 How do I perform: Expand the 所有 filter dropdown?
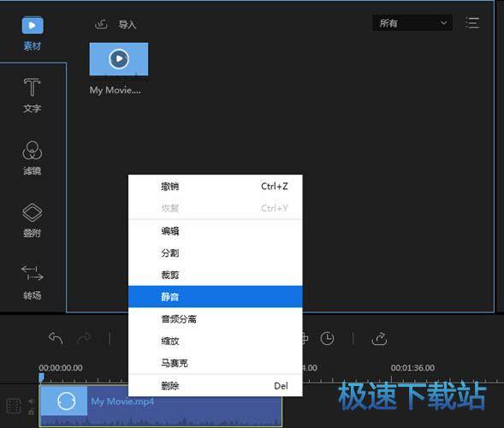click(412, 23)
